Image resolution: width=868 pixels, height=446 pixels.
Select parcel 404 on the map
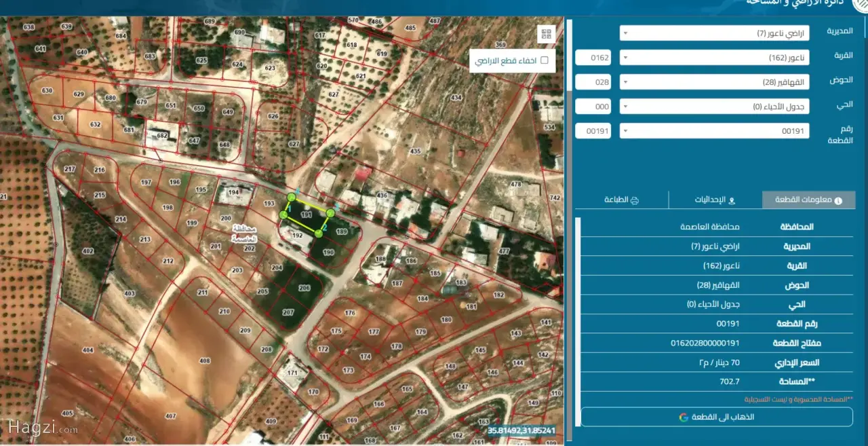(x=87, y=350)
